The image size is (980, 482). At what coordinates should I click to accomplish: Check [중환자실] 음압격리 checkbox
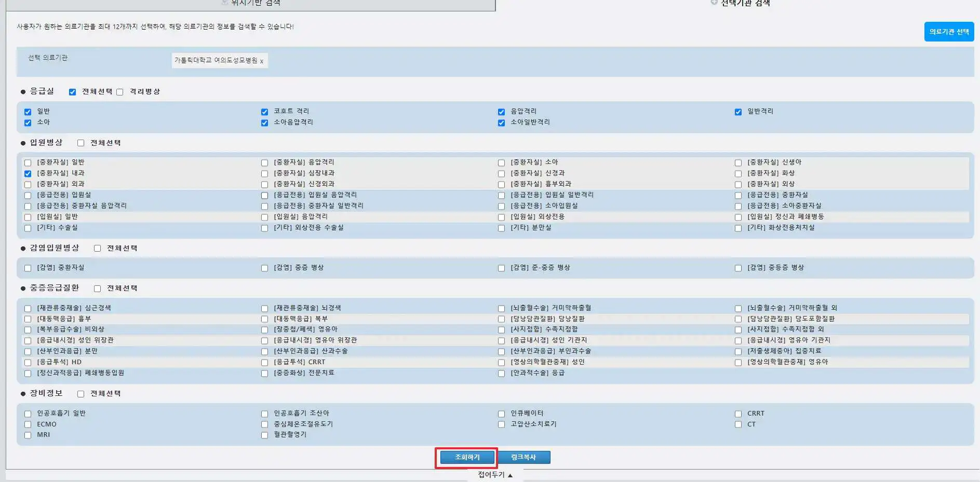[x=264, y=162]
